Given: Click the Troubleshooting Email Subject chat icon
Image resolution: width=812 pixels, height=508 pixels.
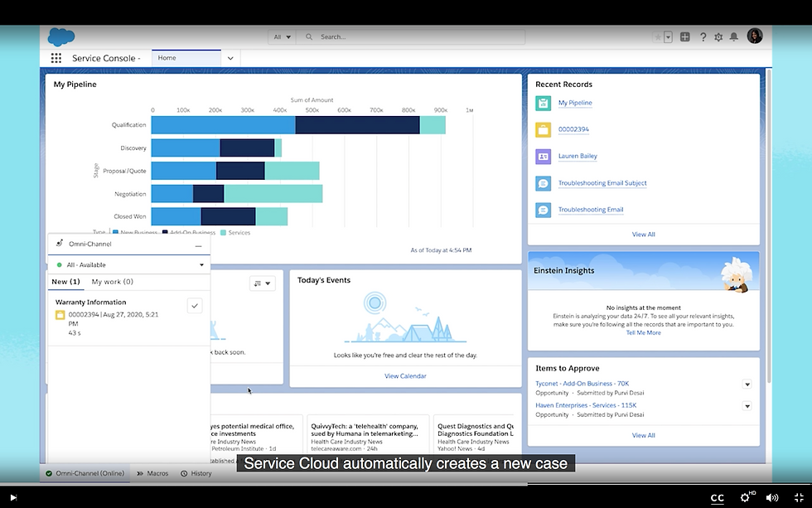Looking at the screenshot, I should click(x=544, y=183).
